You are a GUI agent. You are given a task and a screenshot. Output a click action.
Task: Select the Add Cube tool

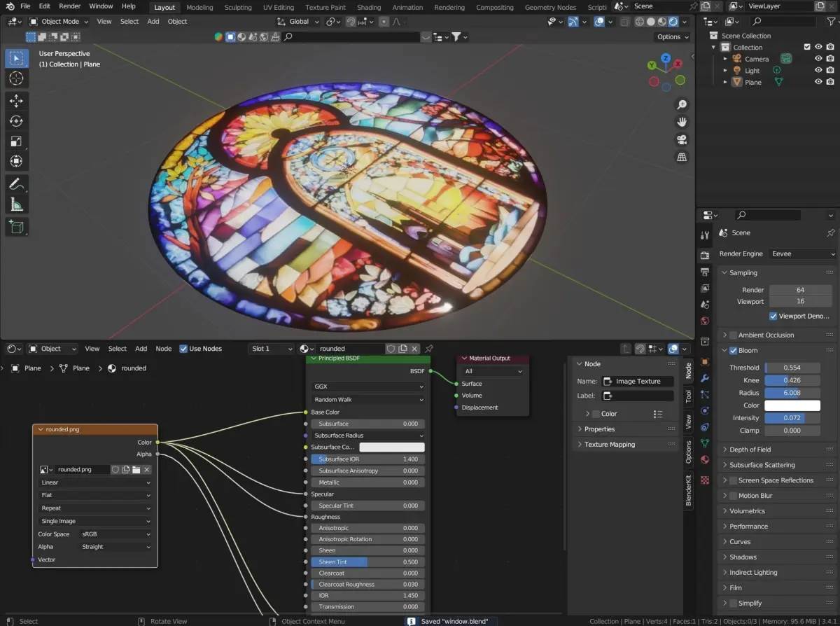17,226
